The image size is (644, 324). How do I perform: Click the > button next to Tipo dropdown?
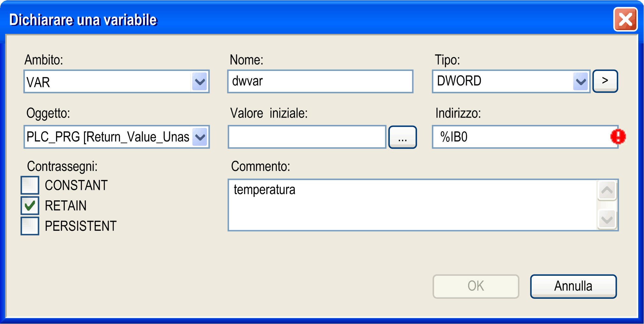pyautogui.click(x=605, y=81)
